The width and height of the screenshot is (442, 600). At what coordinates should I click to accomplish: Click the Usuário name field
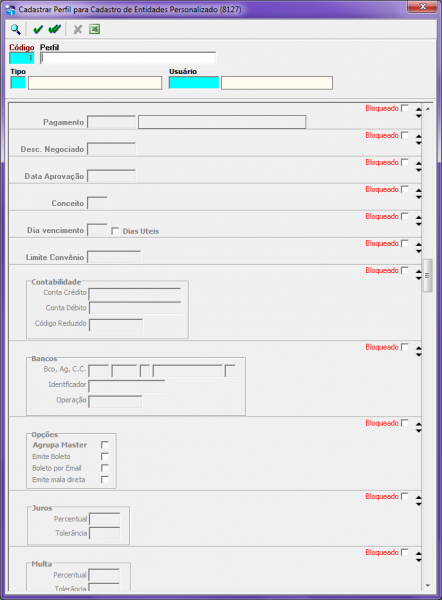[x=277, y=83]
